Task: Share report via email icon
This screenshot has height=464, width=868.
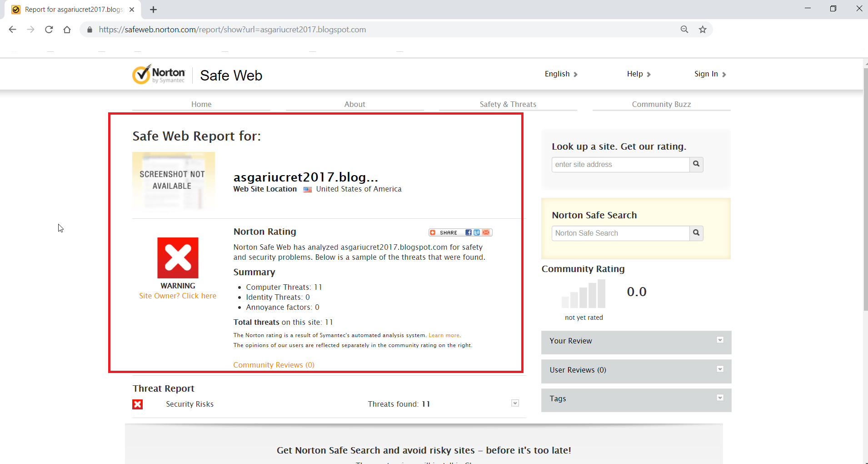Action: pyautogui.click(x=486, y=232)
